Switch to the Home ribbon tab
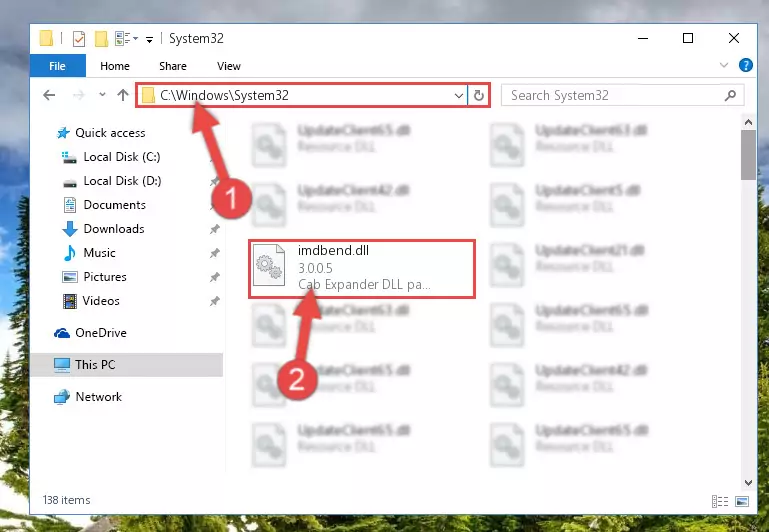The image size is (769, 532). tap(115, 66)
